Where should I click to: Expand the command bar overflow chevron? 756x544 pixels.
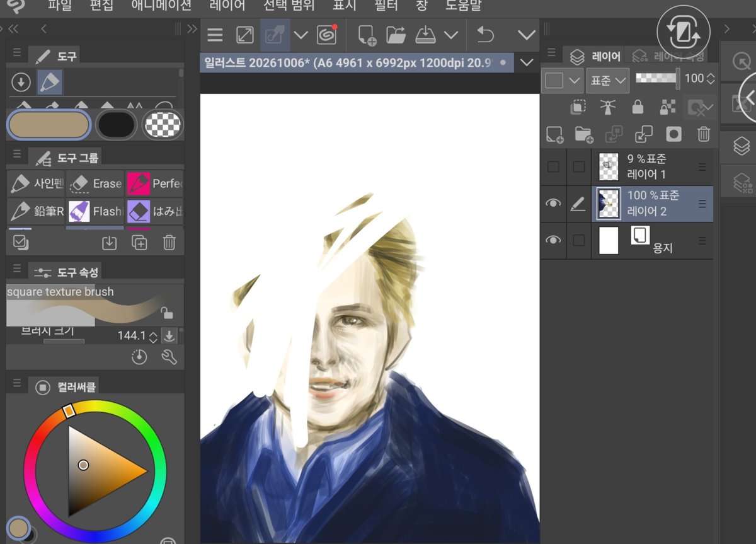coord(526,35)
